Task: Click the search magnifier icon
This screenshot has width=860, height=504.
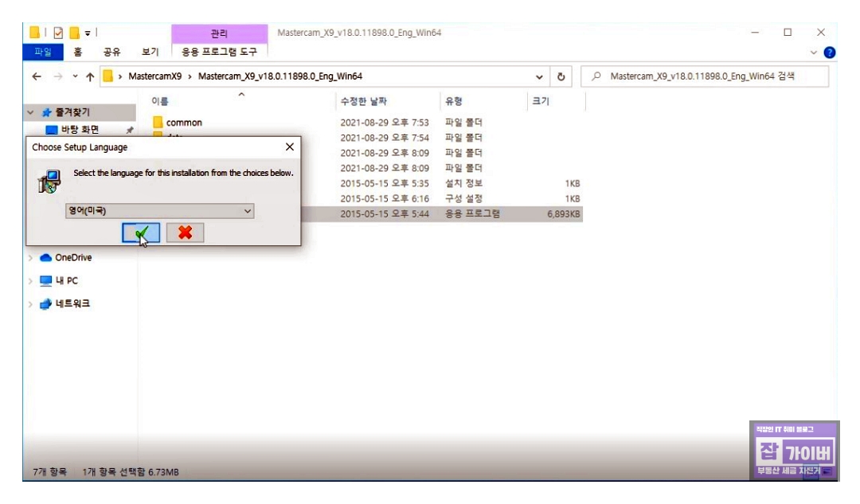Action: tap(596, 76)
